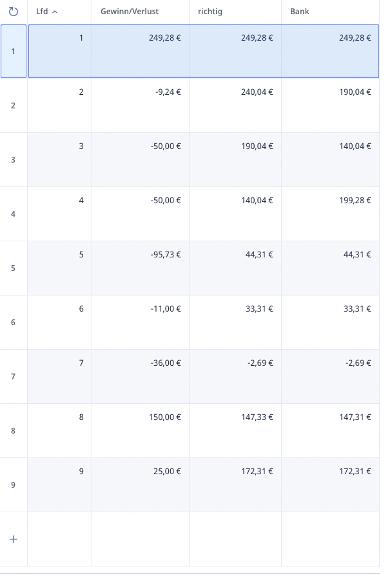Image resolution: width=392 pixels, height=580 pixels.
Task: Select row number 5 handle
Action: point(14,268)
